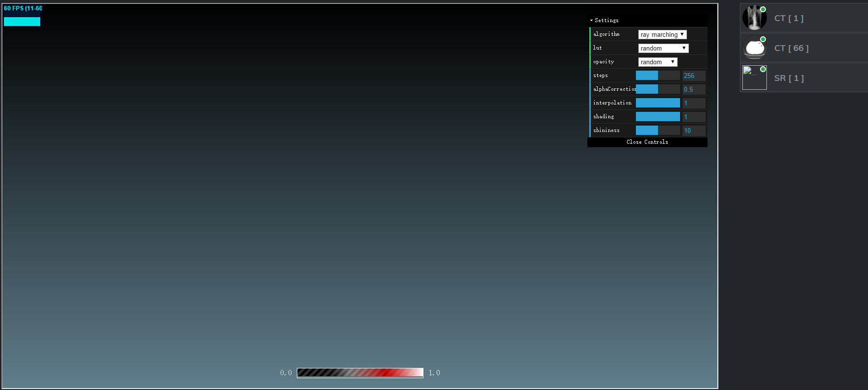Click the SR [ 1 ] label

pyautogui.click(x=789, y=78)
